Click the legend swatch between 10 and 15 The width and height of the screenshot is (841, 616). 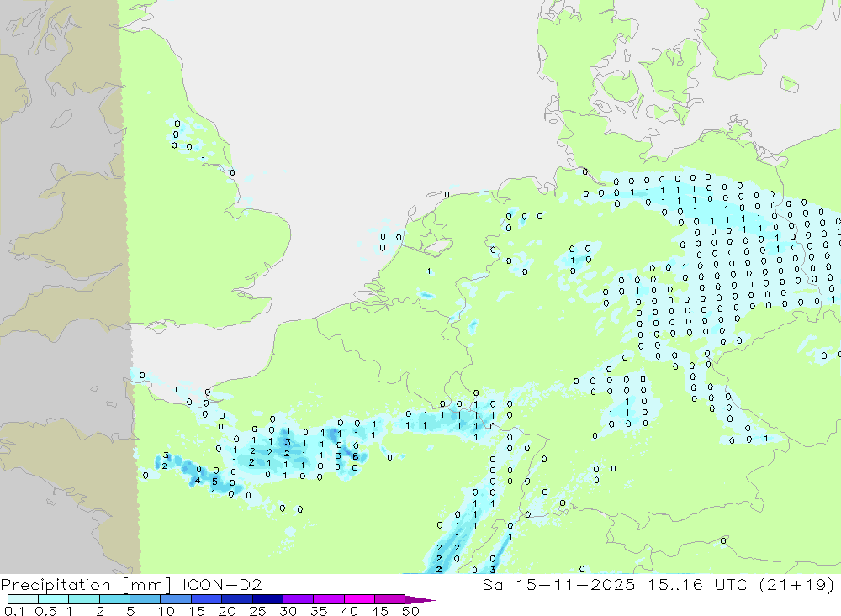point(176,599)
